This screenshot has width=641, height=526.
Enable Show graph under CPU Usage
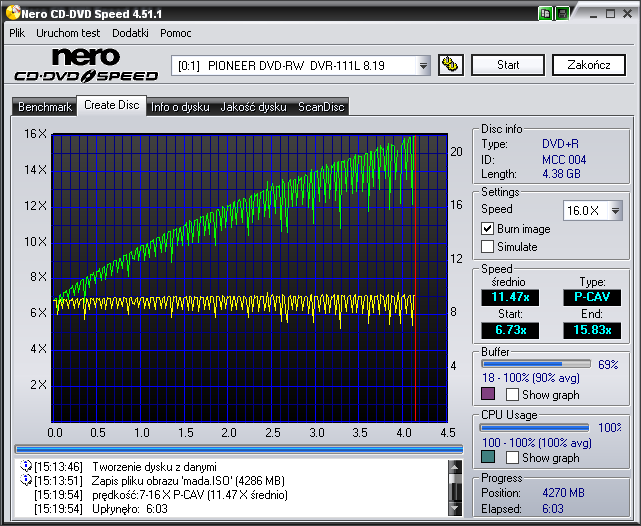[x=512, y=457]
